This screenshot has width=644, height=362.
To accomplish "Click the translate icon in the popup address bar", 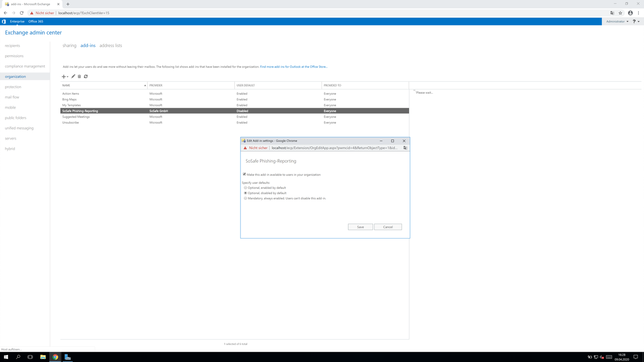I will coord(405,148).
